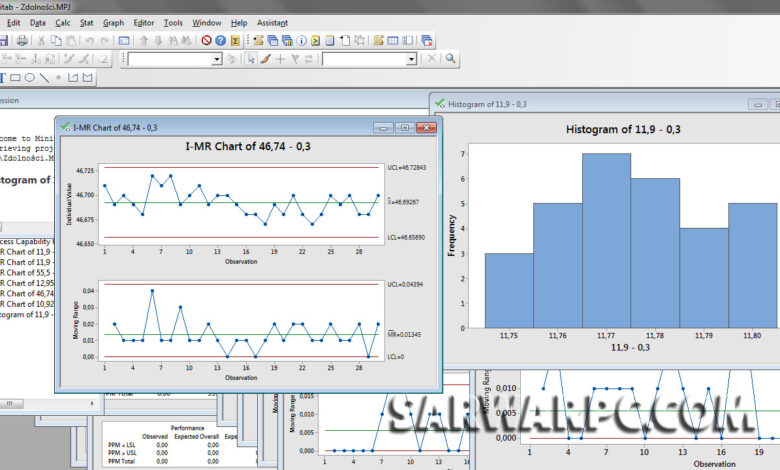
Task: Open the Editor menu
Action: click(x=144, y=23)
